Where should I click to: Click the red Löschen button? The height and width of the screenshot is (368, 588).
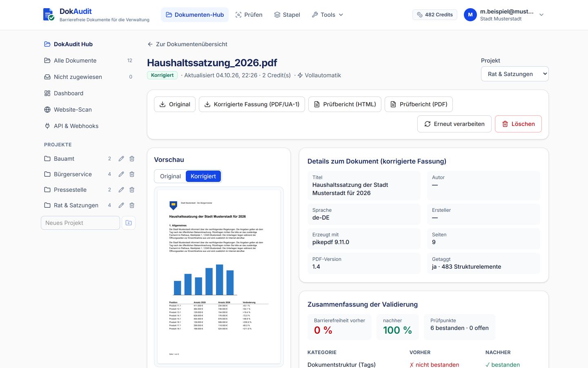518,124
